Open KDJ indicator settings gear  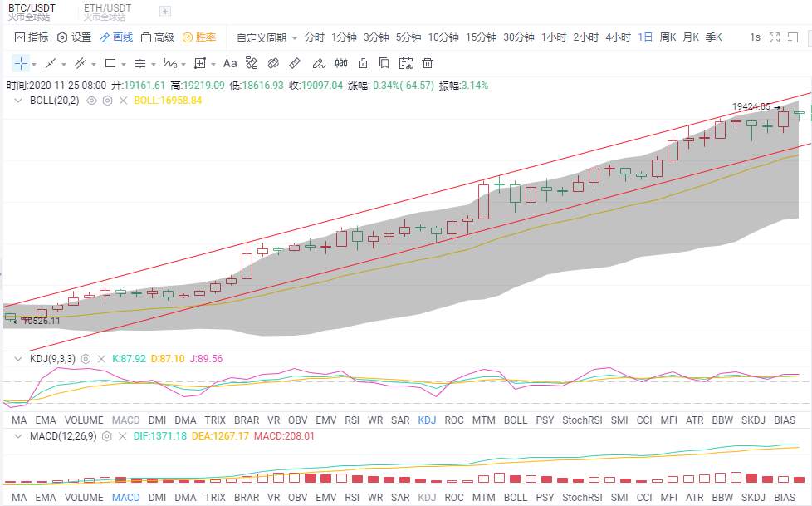86,359
